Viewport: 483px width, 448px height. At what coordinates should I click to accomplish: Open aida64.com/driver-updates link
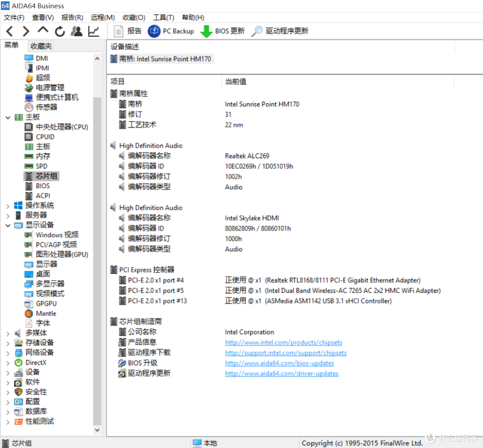tap(282, 373)
